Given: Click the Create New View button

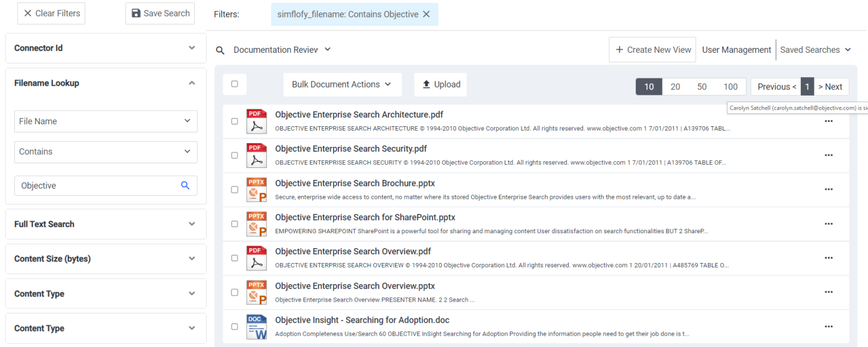Looking at the screenshot, I should pos(653,50).
